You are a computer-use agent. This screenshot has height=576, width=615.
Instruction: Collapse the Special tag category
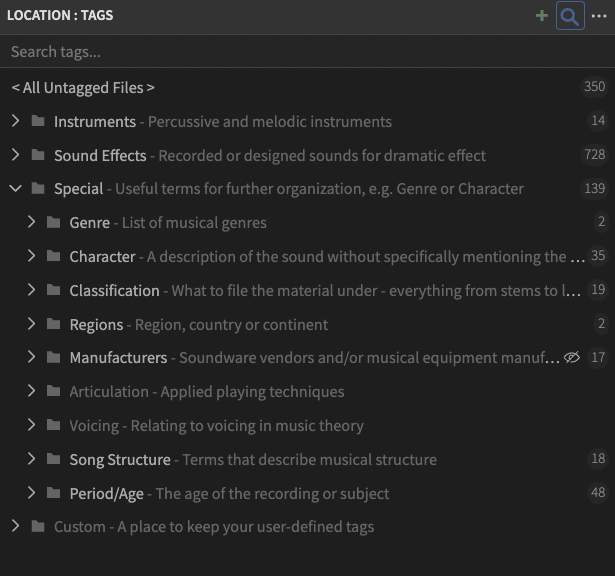pyautogui.click(x=15, y=189)
